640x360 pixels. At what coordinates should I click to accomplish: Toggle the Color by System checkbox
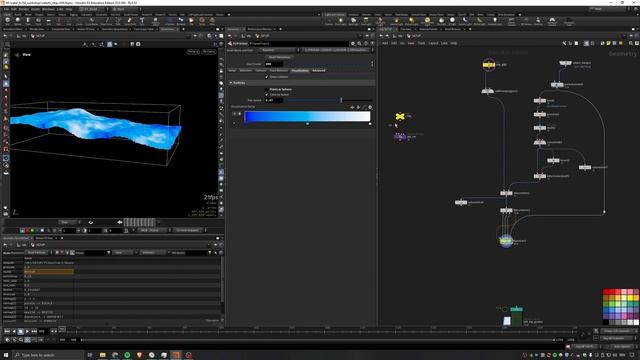(267, 95)
